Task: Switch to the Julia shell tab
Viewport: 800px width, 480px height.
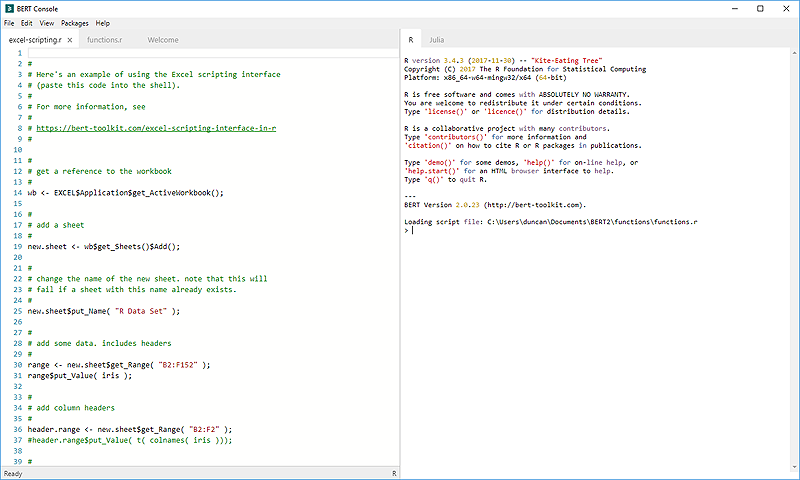Action: (x=437, y=40)
